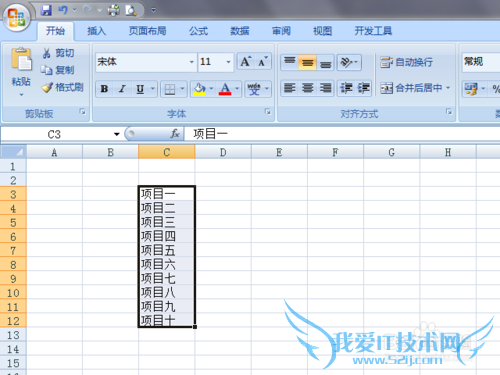Open the Name Box dropdown arrow
The image size is (500, 375).
[116, 134]
